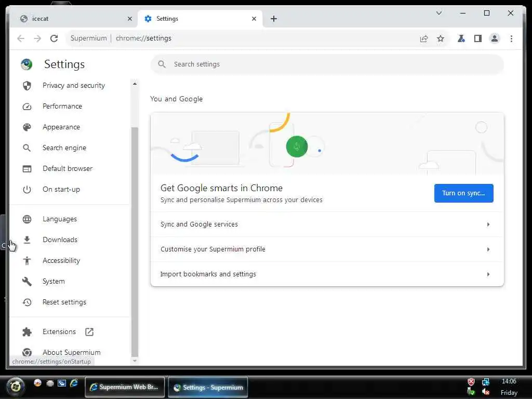The width and height of the screenshot is (532, 399).
Task: Expand Customise your Supermium profile row
Action: coord(327,249)
